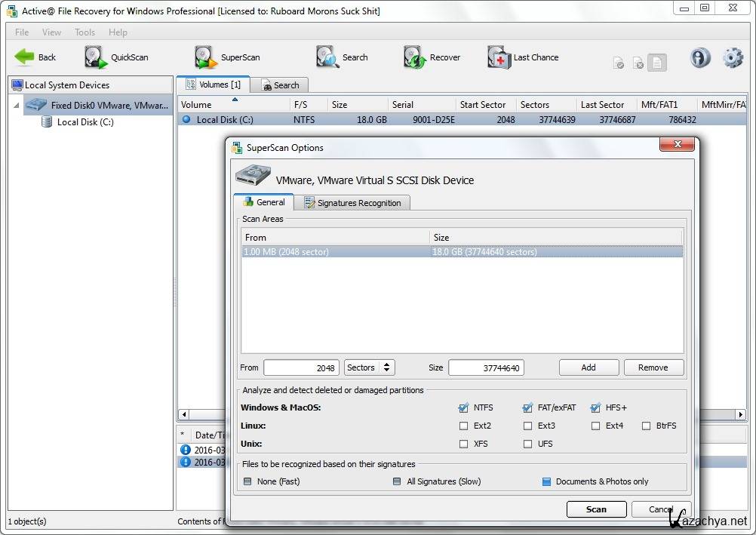This screenshot has width=756, height=535.
Task: Enable the Ext4 checkbox
Action: click(595, 426)
